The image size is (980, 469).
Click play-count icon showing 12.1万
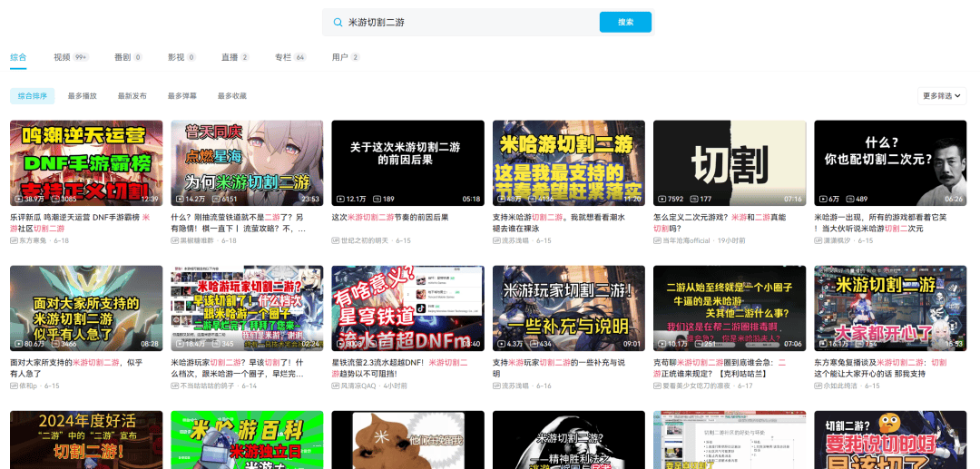pos(340,200)
